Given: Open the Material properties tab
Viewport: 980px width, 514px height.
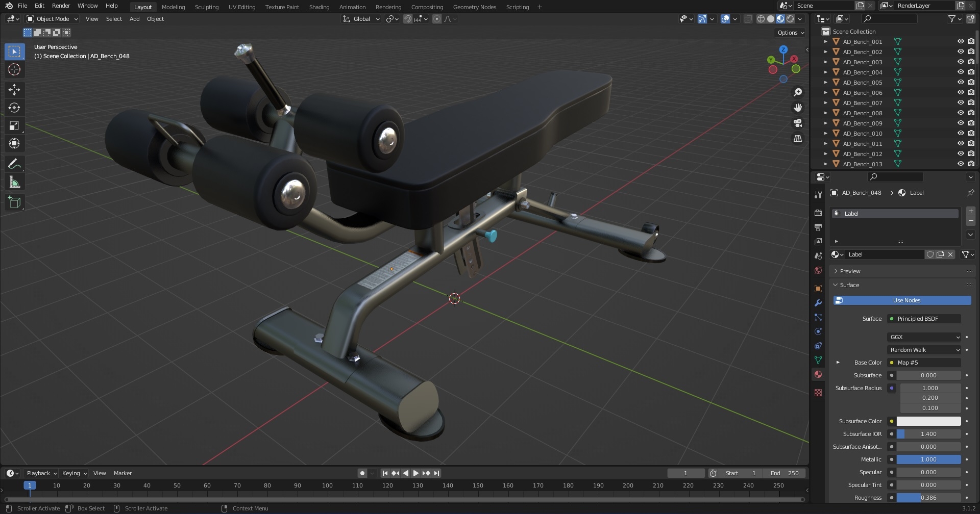Looking at the screenshot, I should [x=818, y=374].
